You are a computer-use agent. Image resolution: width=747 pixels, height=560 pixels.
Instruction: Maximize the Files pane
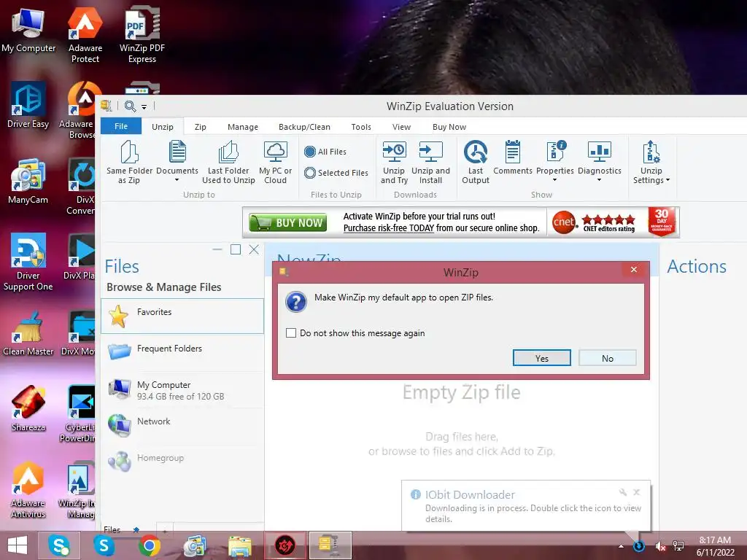[236, 249]
